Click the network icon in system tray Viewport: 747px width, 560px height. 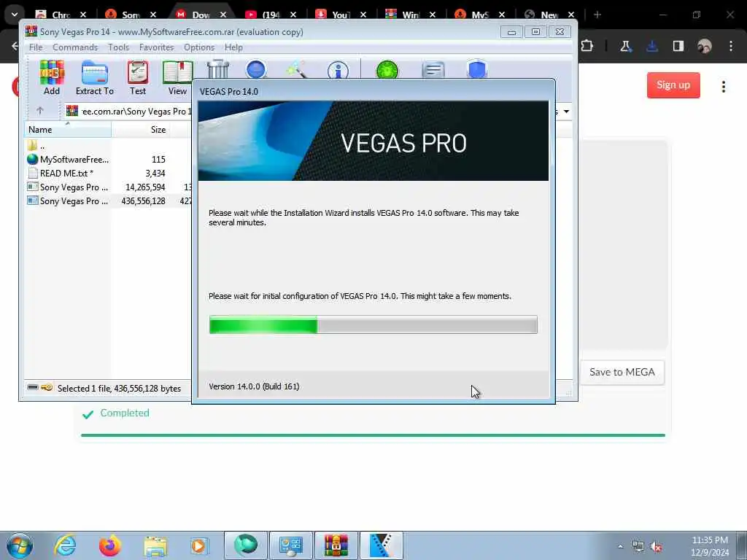tap(638, 547)
